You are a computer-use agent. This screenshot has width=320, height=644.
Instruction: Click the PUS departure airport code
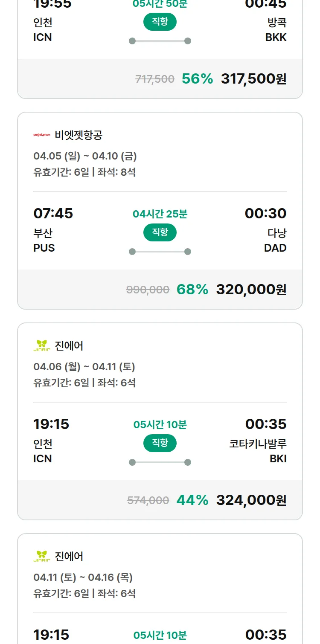coord(44,248)
